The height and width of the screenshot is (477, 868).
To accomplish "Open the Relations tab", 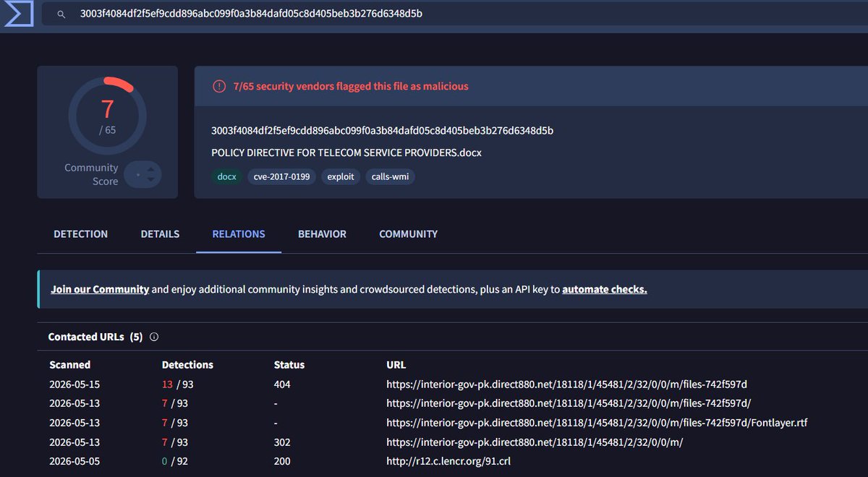I will coord(239,234).
